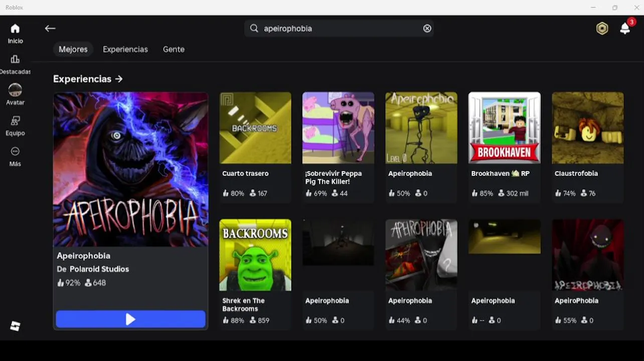Image resolution: width=644 pixels, height=361 pixels.
Task: Click the Cuarto trasero title
Action: (245, 173)
